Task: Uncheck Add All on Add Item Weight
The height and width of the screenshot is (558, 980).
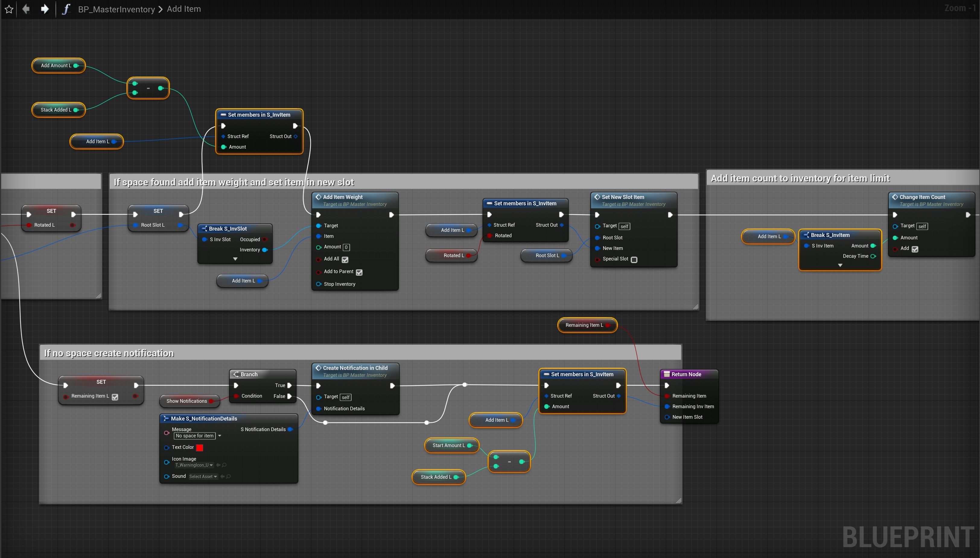Action: [345, 260]
